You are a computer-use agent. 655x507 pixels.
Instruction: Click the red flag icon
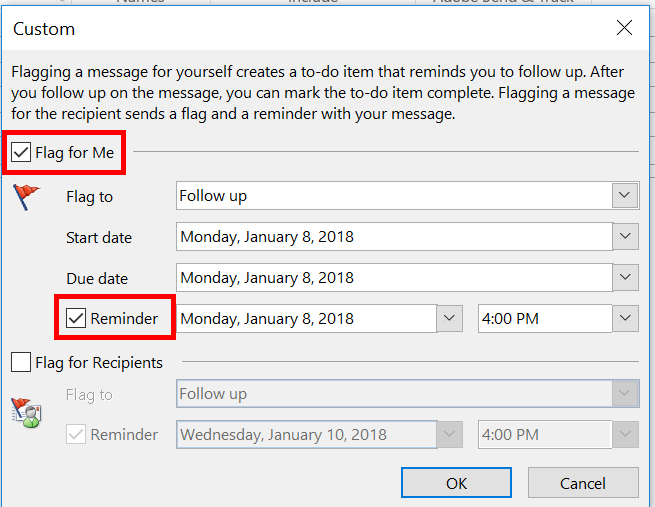click(27, 196)
